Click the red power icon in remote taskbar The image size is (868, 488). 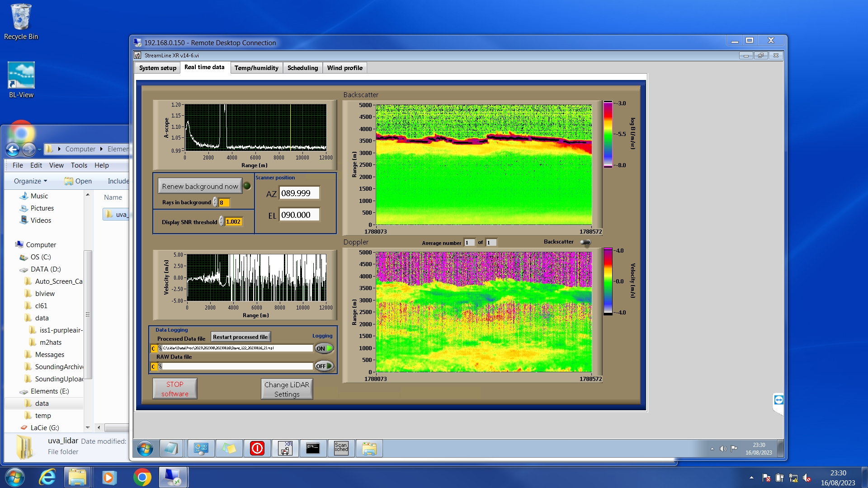tap(257, 448)
